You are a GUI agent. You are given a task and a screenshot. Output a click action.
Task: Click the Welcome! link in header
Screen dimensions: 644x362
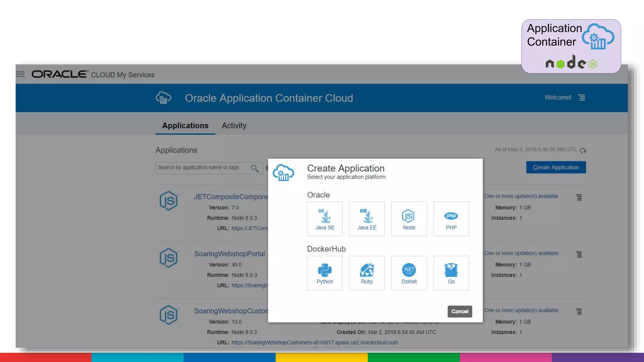click(558, 97)
